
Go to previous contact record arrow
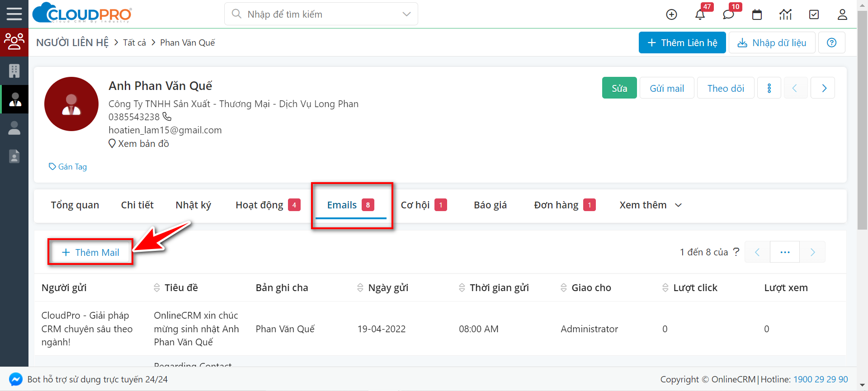795,88
